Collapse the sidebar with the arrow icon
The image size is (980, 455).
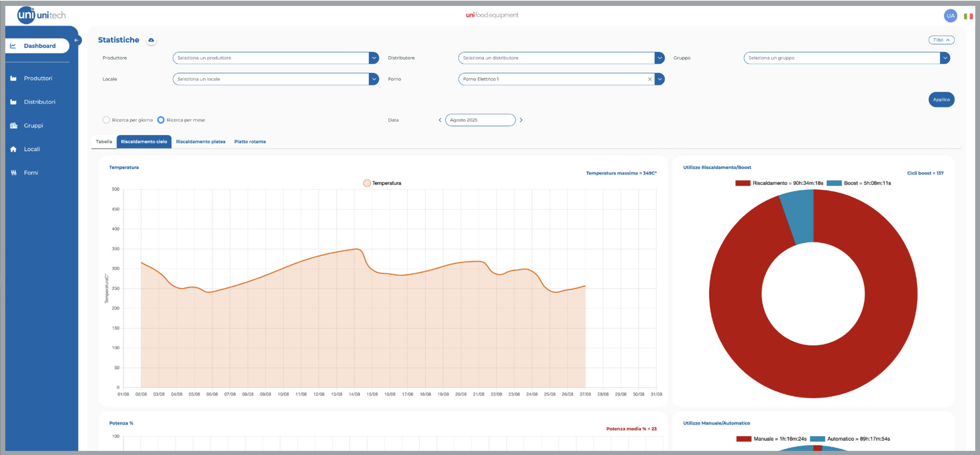76,40
